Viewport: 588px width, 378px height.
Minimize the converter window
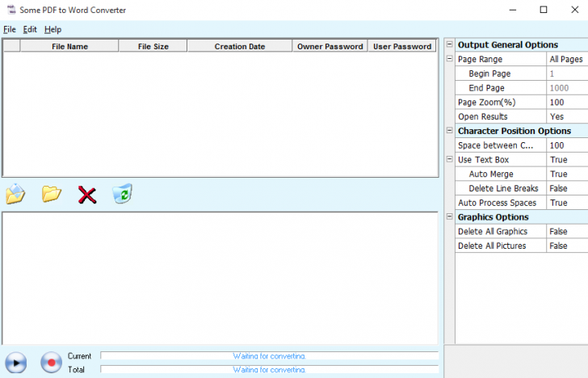click(513, 10)
